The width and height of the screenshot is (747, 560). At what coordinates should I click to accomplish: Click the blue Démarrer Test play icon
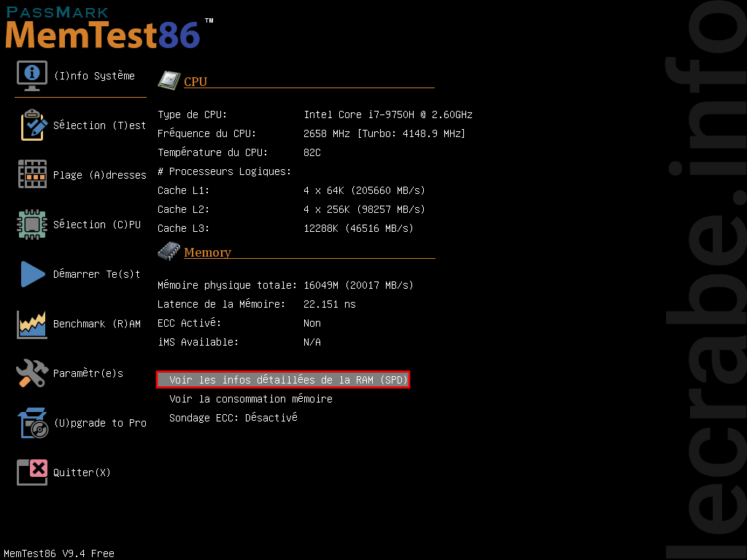[x=33, y=274]
